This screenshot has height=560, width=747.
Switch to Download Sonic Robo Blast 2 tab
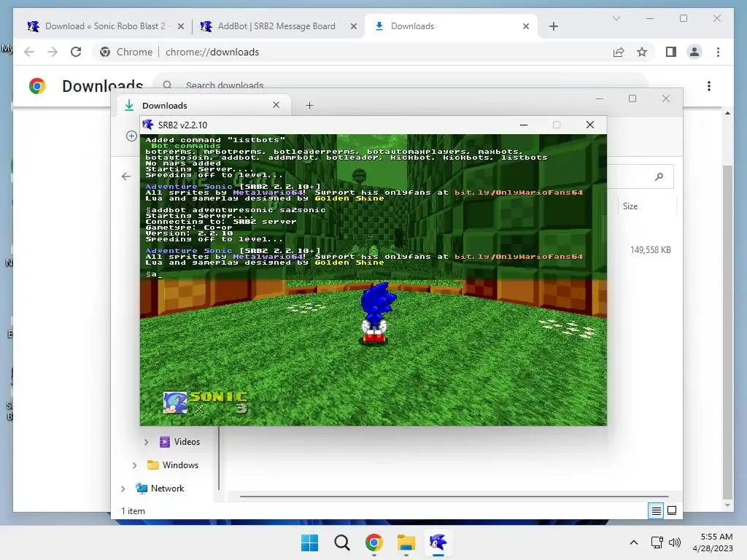pos(105,26)
